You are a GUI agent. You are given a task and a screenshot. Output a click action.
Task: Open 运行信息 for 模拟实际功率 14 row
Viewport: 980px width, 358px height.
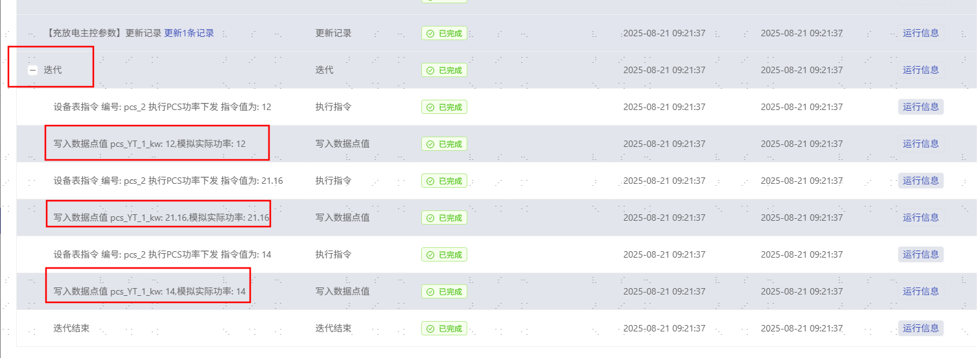point(920,291)
